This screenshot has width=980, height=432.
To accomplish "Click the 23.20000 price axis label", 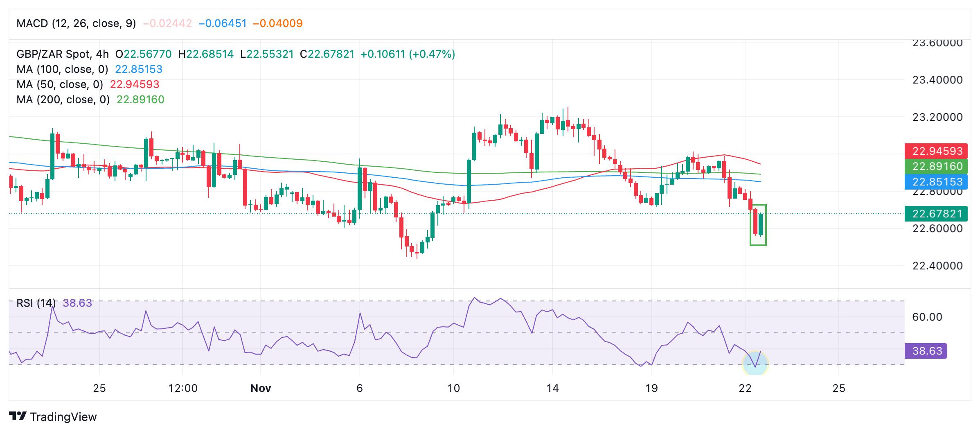I will 937,117.
